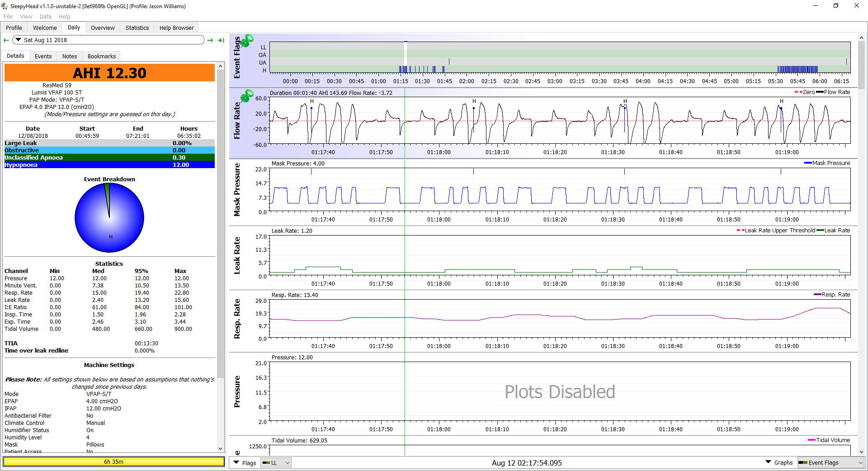The height and width of the screenshot is (471, 868).
Task: Go to next day with green right arrow
Action: point(210,40)
